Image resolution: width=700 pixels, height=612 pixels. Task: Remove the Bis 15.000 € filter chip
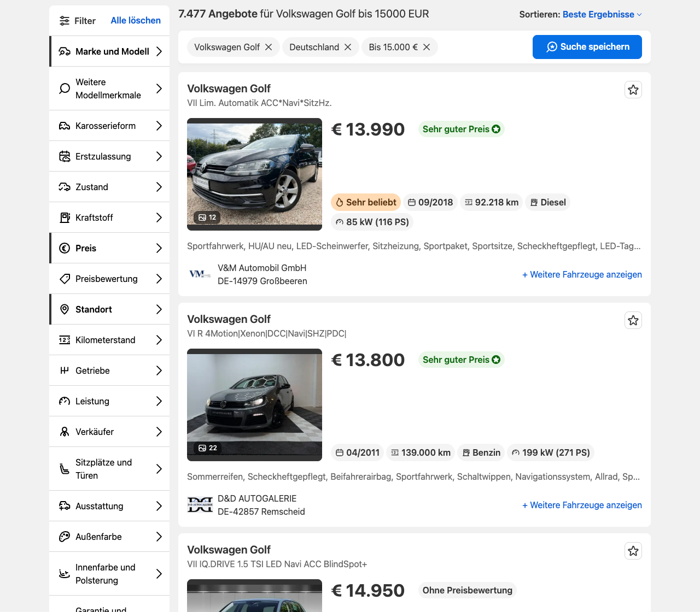coord(427,47)
